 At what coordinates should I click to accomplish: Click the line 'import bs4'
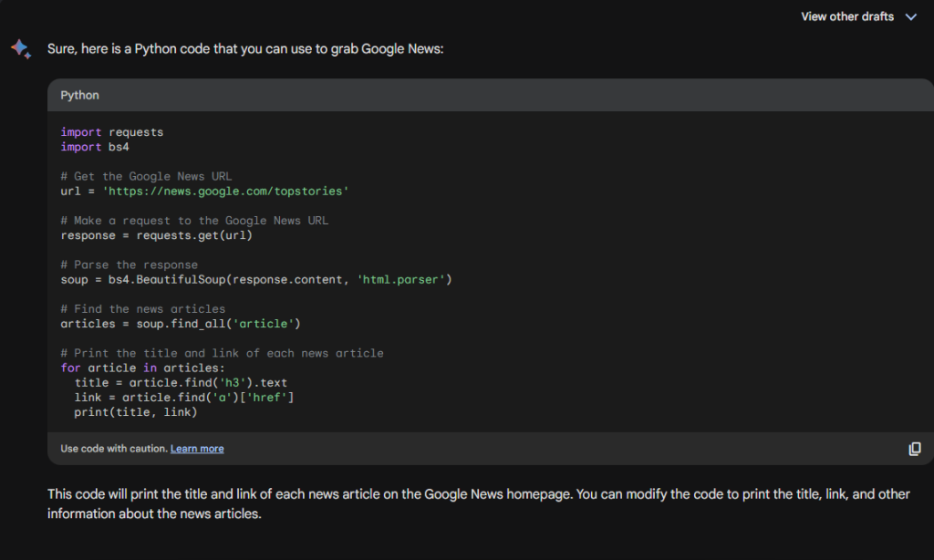(95, 147)
